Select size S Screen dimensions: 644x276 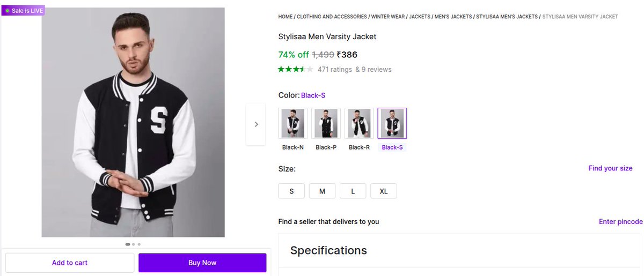pos(291,191)
